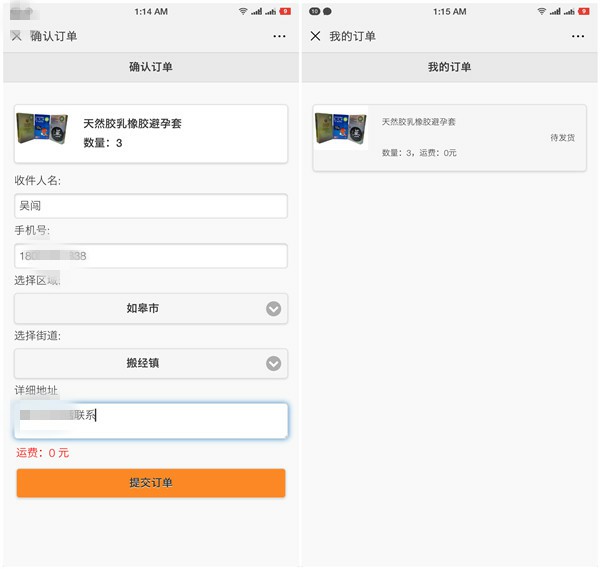Tap the product thumbnail in the 确认订单 card
600x569 pixels.
[42, 129]
